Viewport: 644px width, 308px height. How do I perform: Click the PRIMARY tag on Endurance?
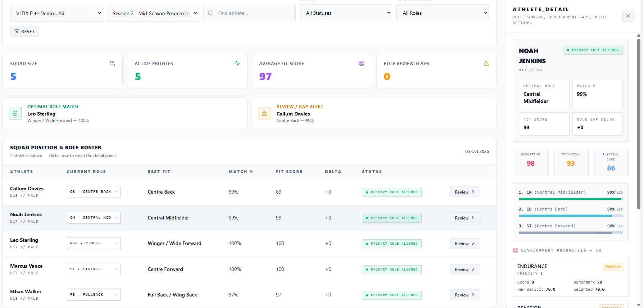pos(613,267)
